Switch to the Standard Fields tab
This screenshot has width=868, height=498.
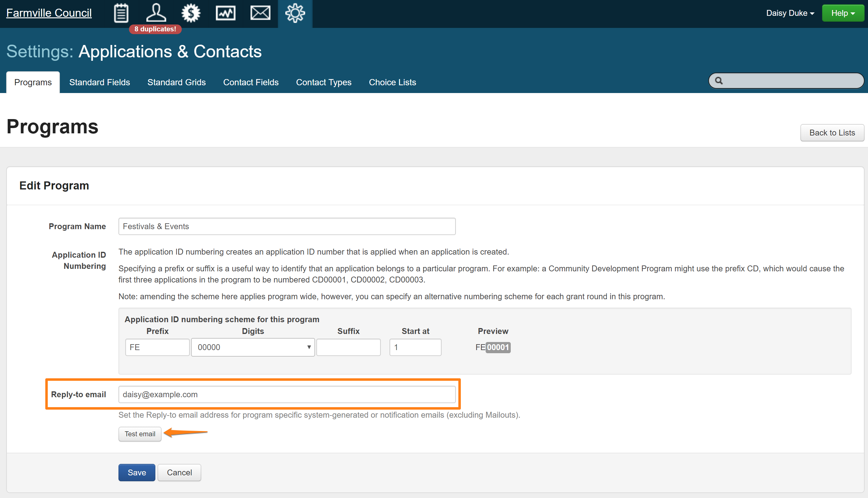point(100,82)
